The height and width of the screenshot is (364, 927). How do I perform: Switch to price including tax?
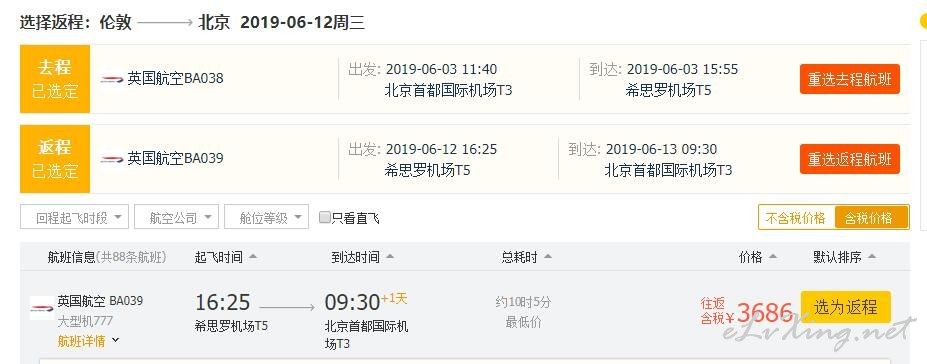click(871, 217)
